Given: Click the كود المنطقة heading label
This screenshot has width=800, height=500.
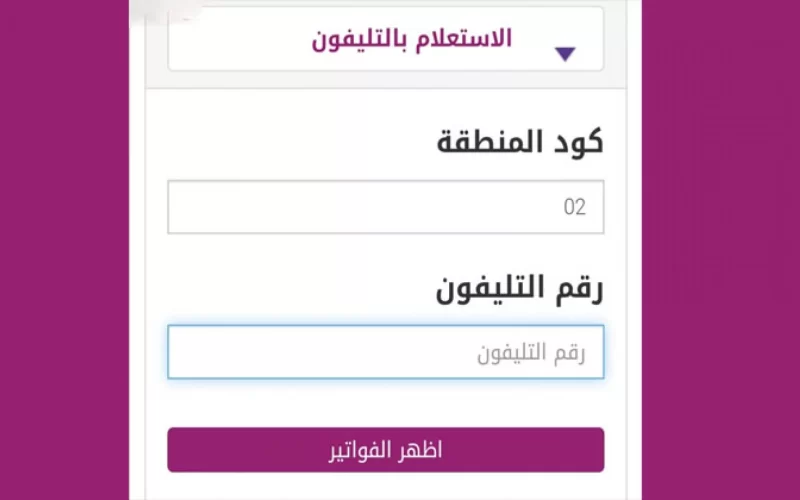Looking at the screenshot, I should [520, 142].
